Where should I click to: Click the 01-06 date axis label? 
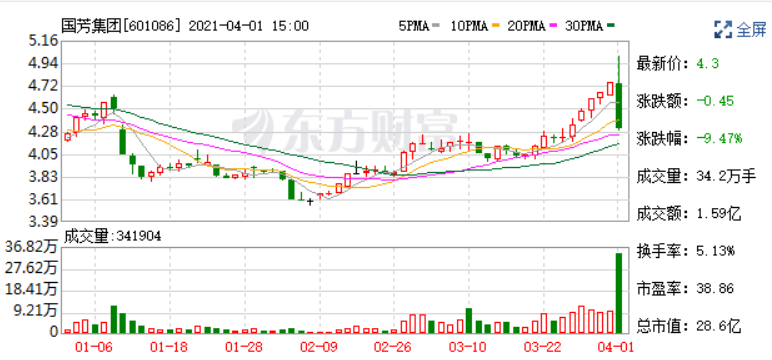pos(95,347)
